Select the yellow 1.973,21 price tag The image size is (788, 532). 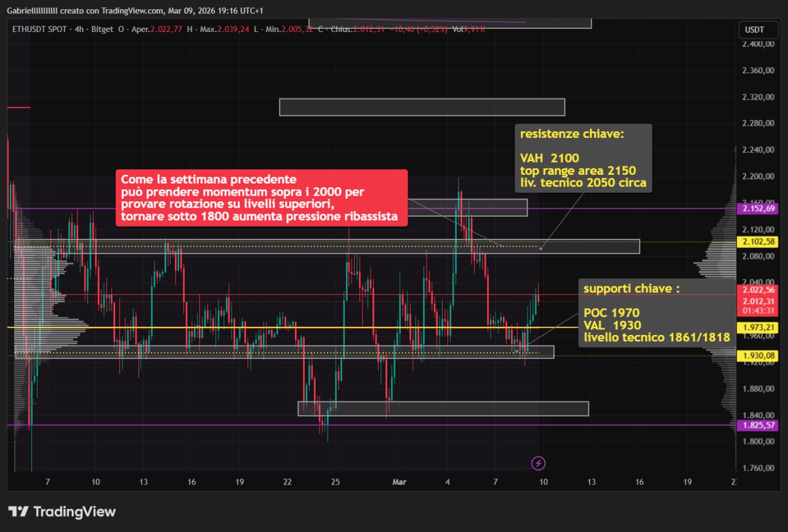click(757, 327)
